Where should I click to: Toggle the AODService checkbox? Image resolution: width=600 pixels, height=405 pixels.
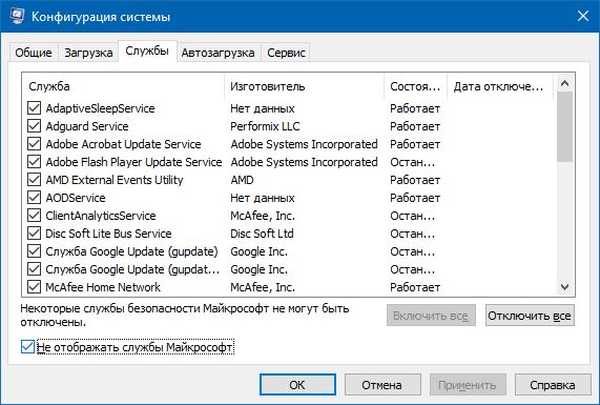coord(34,198)
